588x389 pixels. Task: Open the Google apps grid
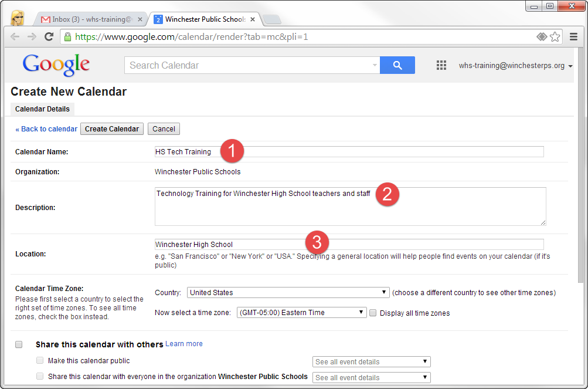441,65
